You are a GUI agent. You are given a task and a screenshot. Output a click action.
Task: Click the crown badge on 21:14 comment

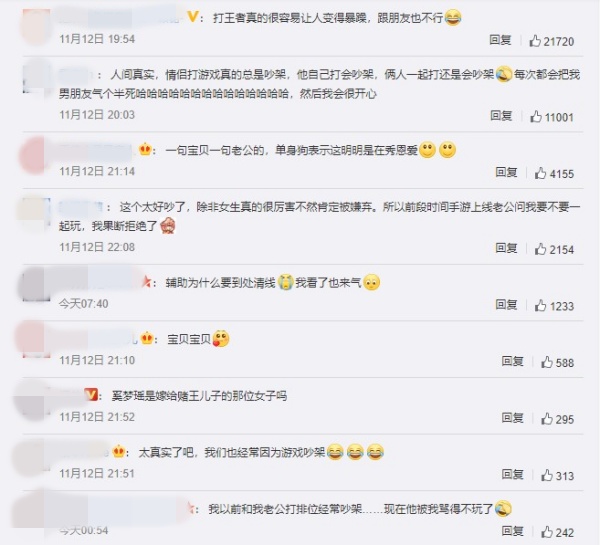[x=145, y=149]
